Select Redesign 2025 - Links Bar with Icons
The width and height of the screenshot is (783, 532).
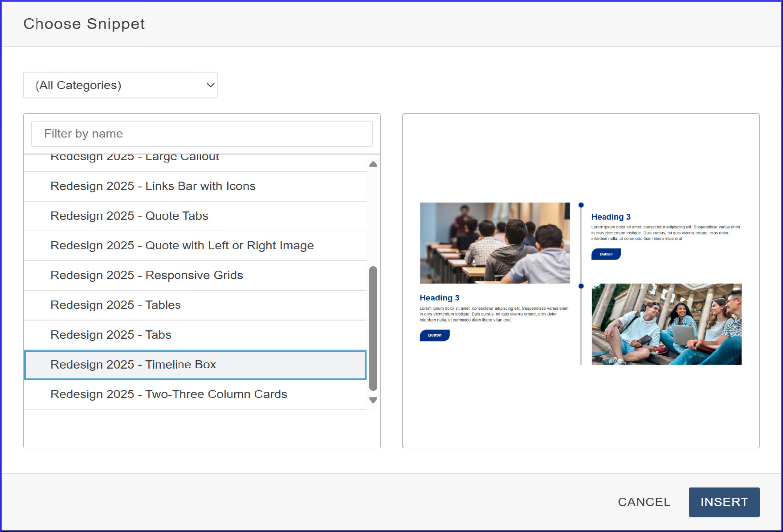tap(153, 186)
